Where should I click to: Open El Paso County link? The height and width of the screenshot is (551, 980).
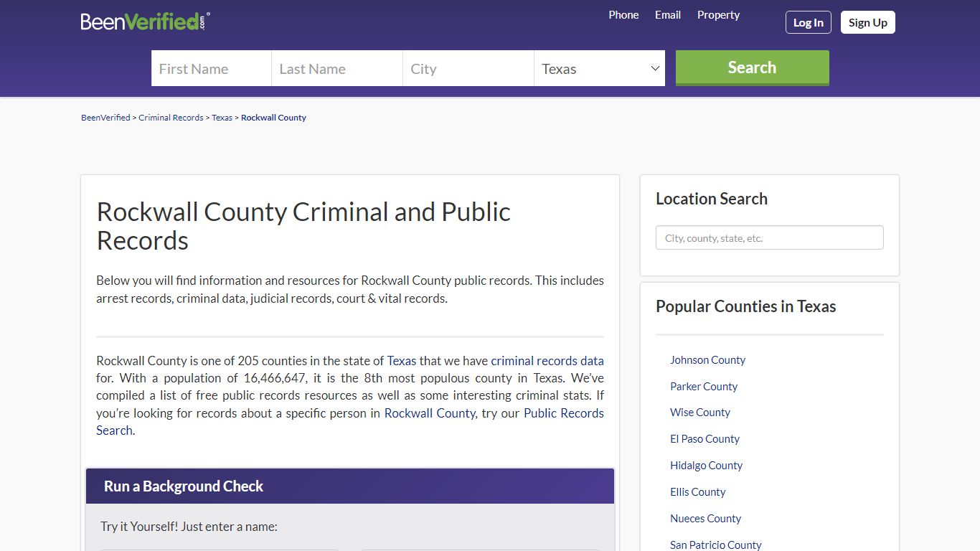click(x=705, y=439)
